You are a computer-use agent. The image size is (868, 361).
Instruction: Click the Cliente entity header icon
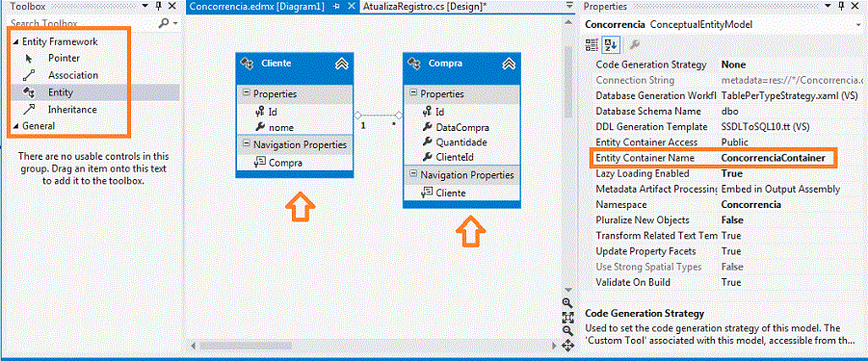point(248,64)
